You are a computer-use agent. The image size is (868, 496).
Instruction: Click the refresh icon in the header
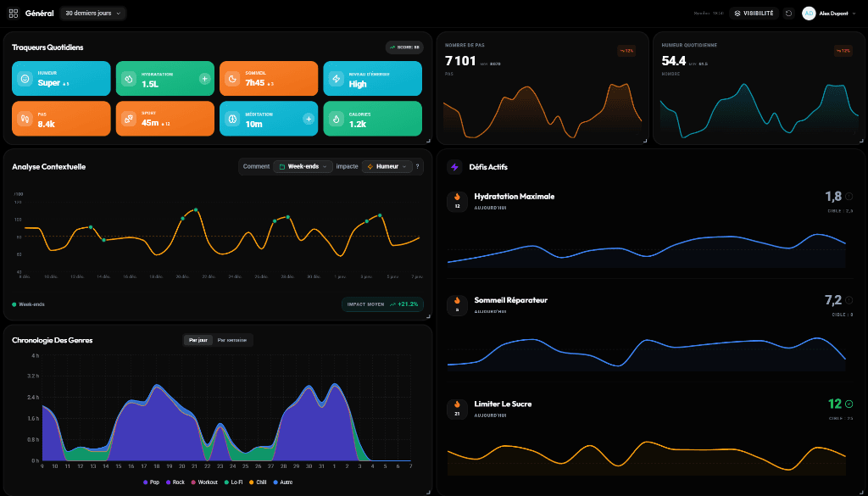pos(787,13)
